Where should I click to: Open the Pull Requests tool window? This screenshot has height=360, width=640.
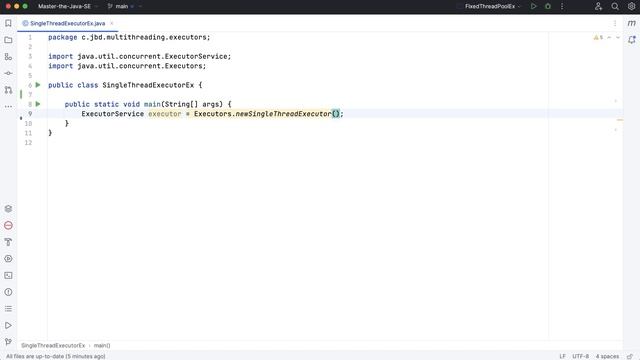click(x=8, y=90)
